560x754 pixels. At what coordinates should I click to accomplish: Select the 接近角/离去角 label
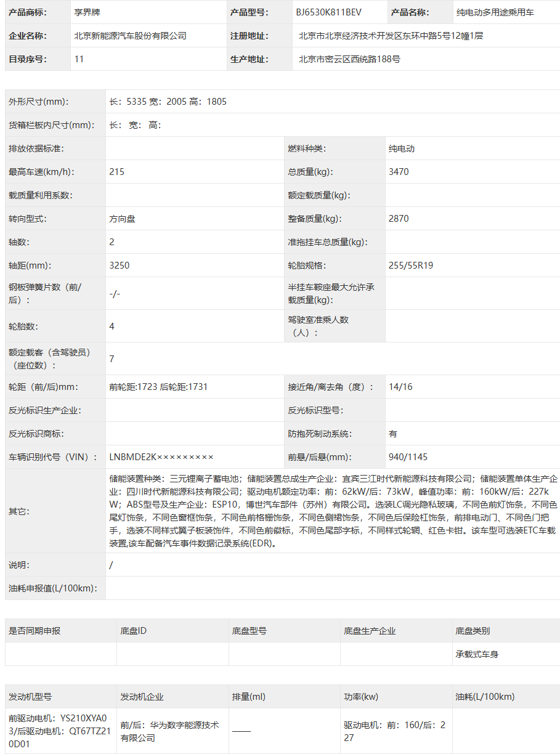pyautogui.click(x=331, y=387)
